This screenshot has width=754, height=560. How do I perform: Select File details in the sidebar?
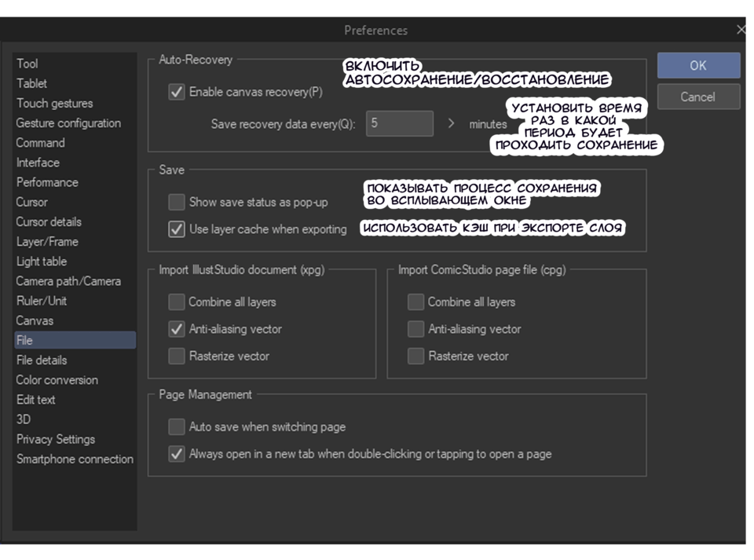[x=42, y=361]
